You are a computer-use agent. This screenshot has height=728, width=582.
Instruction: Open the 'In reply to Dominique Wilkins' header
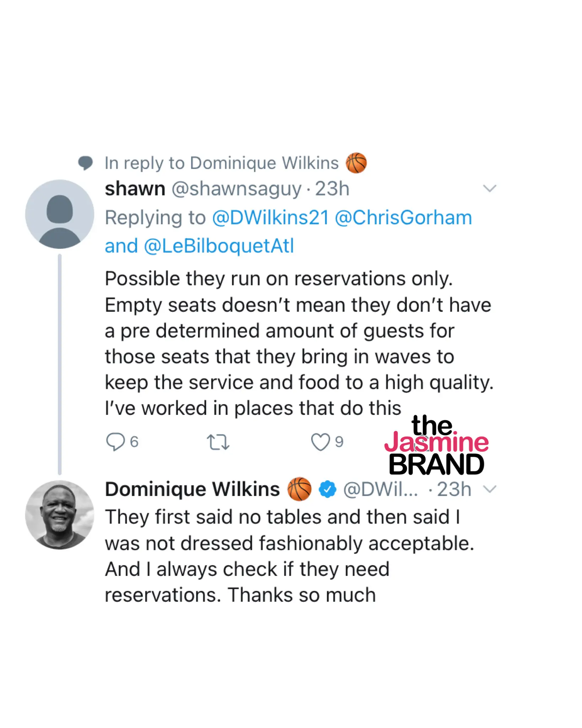coord(222,163)
